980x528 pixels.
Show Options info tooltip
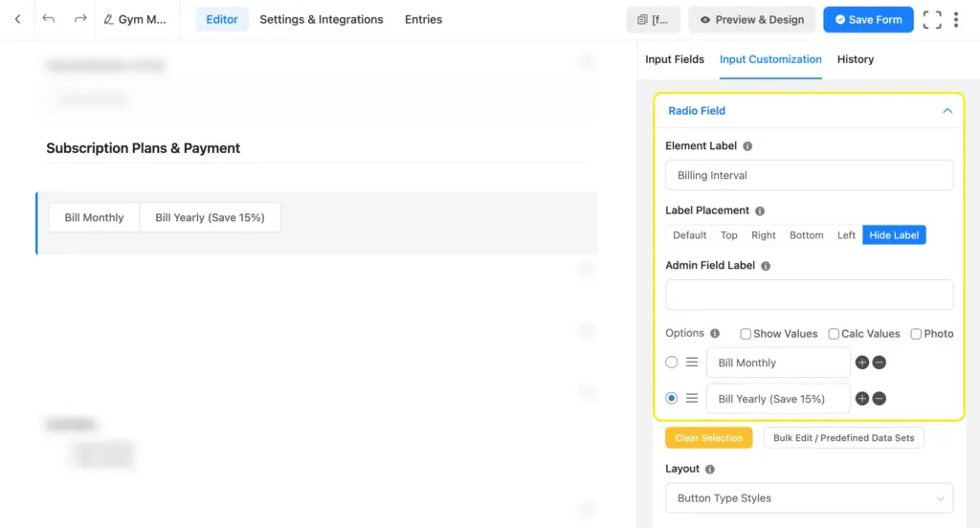(714, 334)
